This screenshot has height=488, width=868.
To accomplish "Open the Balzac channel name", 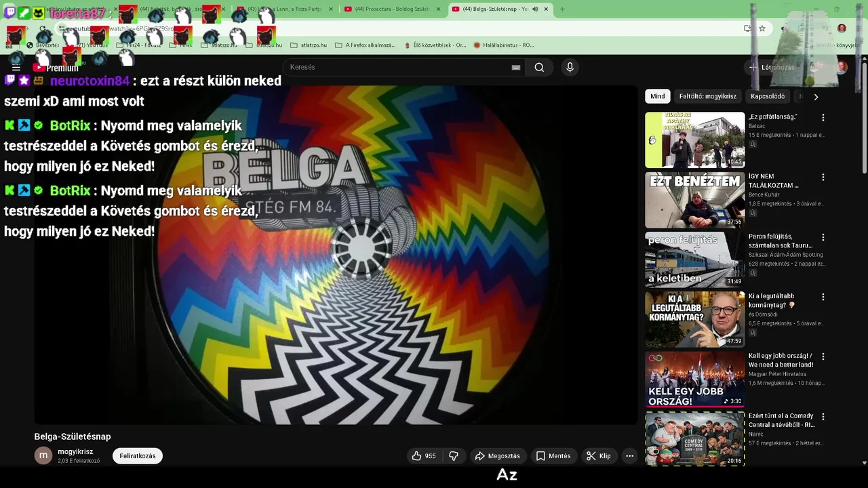I will [757, 126].
